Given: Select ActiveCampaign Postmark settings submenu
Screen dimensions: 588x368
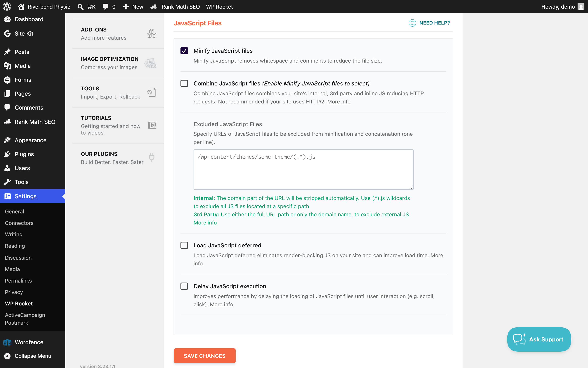Looking at the screenshot, I should pyautogui.click(x=25, y=319).
